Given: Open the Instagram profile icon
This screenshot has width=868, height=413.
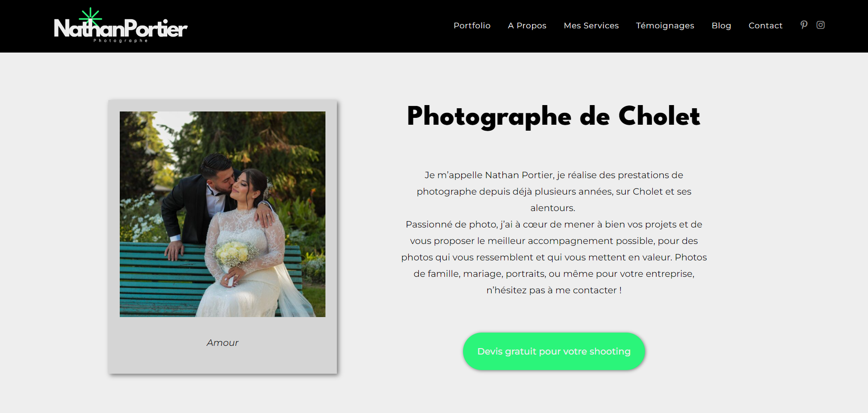Looking at the screenshot, I should (820, 25).
